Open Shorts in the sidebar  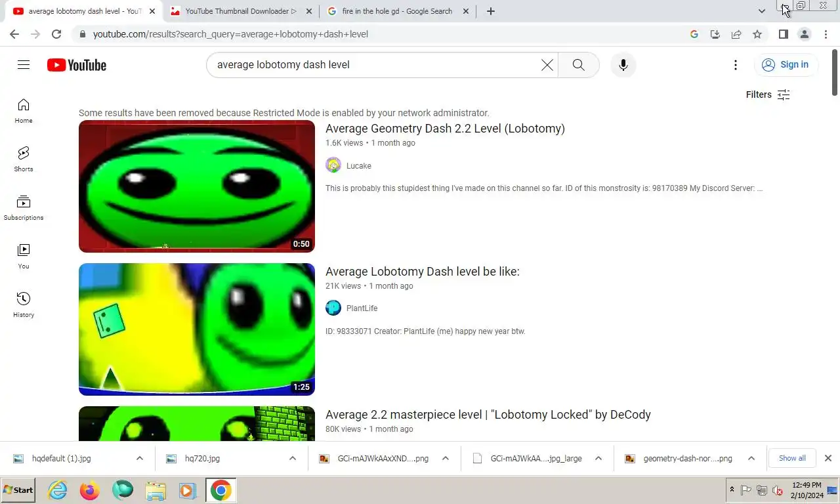pos(24,159)
